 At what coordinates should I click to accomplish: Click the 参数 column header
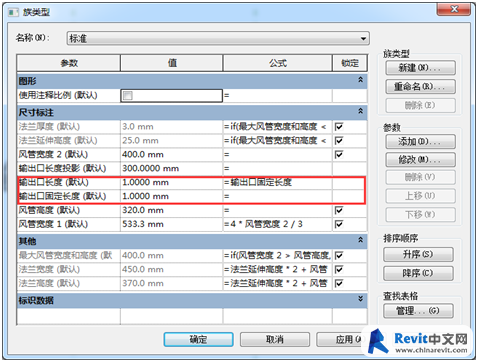point(69,63)
